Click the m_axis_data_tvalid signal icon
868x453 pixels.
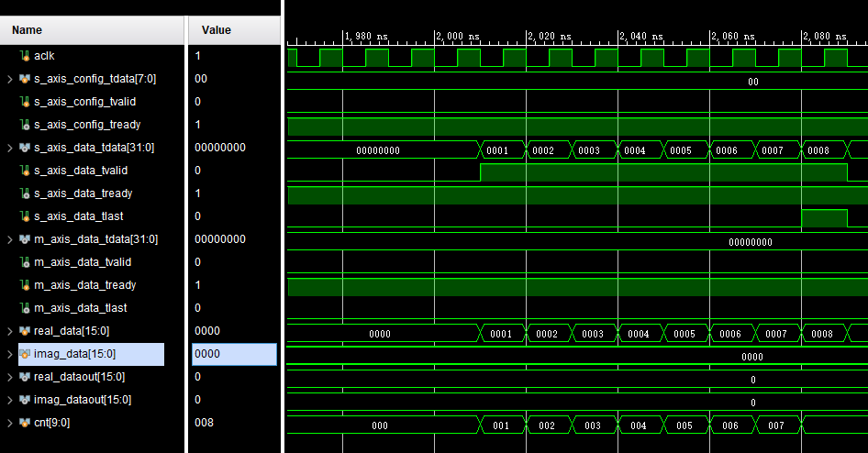(25, 262)
